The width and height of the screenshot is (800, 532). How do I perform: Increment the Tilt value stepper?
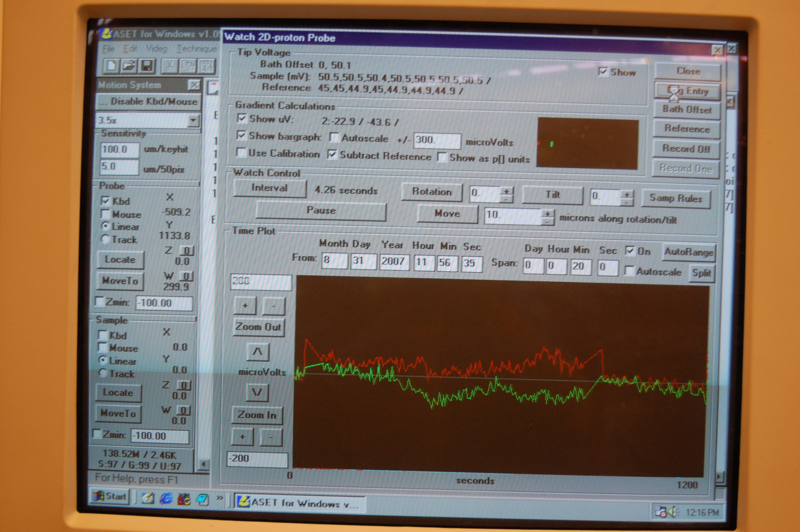tap(627, 194)
